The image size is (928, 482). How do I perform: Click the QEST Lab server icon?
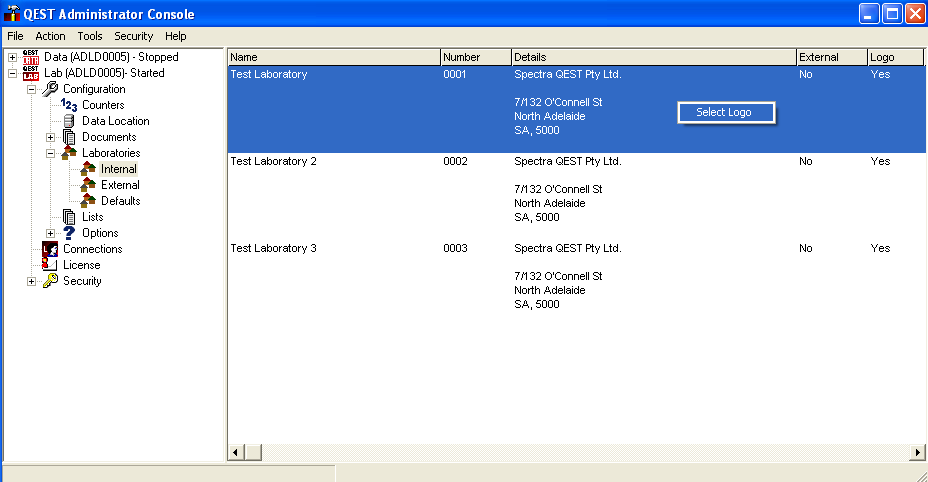(x=31, y=73)
